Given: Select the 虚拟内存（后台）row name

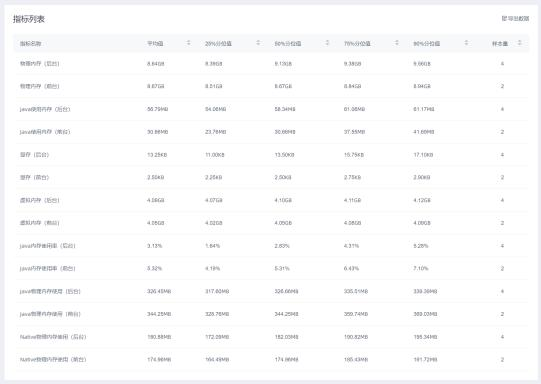Looking at the screenshot, I should click(x=40, y=200).
